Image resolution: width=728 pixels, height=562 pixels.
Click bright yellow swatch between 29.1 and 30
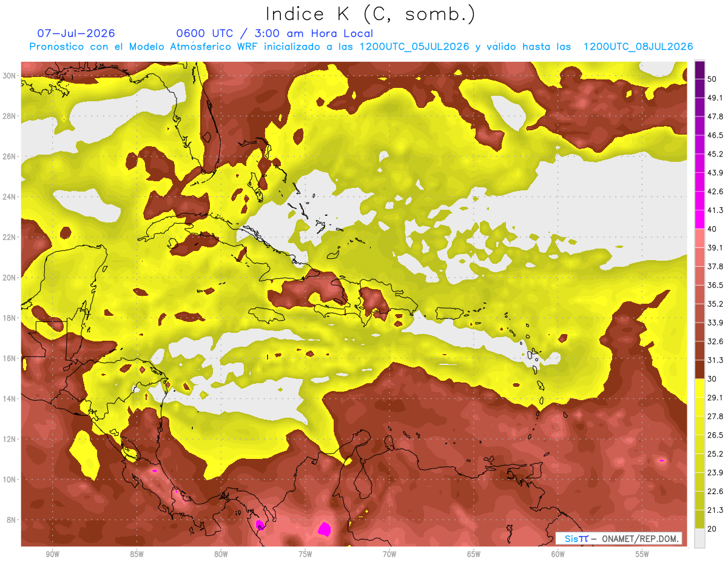point(699,388)
